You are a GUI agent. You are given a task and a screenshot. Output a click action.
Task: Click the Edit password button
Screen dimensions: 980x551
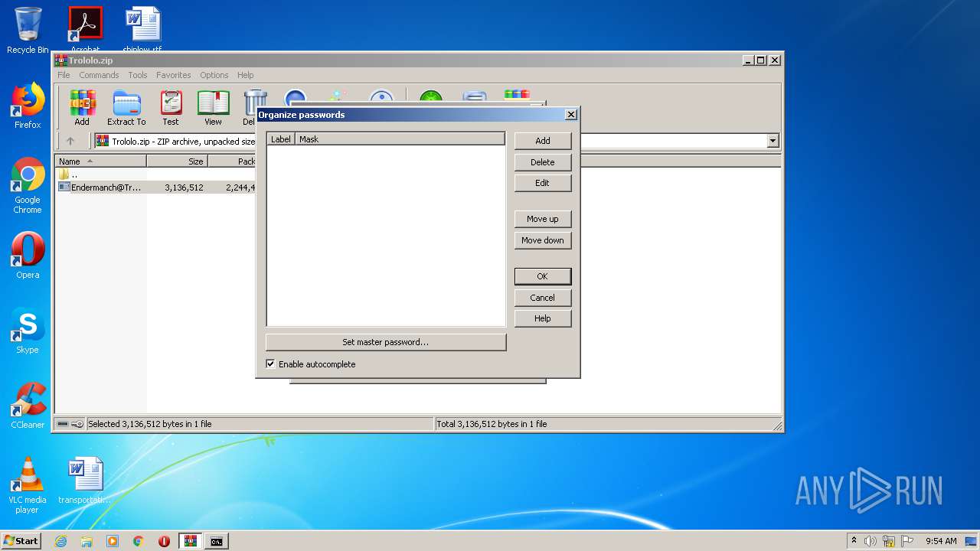[x=543, y=183]
